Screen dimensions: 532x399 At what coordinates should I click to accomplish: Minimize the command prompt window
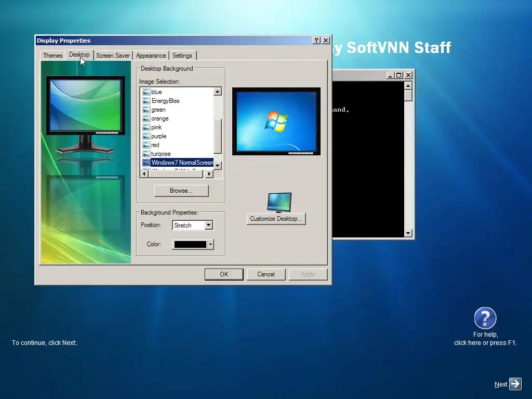(x=390, y=75)
